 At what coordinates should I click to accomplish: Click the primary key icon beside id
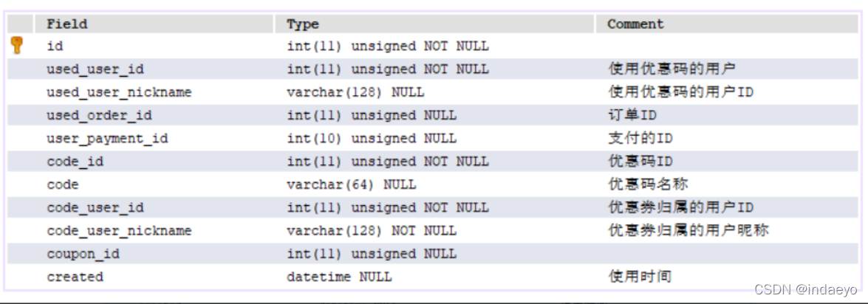tap(17, 46)
